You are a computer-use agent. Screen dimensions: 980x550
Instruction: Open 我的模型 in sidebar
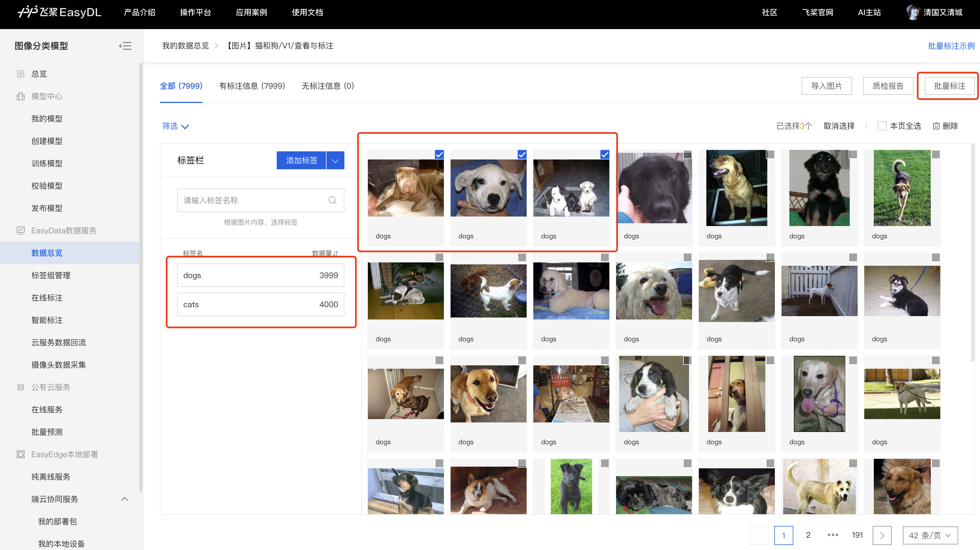pos(47,118)
